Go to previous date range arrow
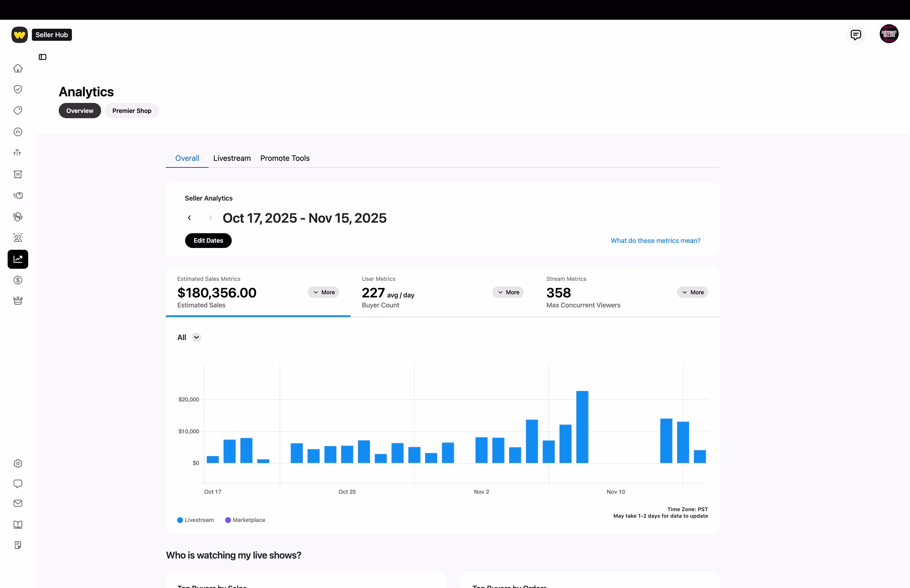Image resolution: width=910 pixels, height=588 pixels. pos(189,218)
